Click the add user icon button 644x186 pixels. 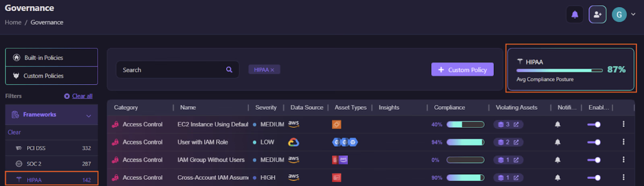pos(597,15)
